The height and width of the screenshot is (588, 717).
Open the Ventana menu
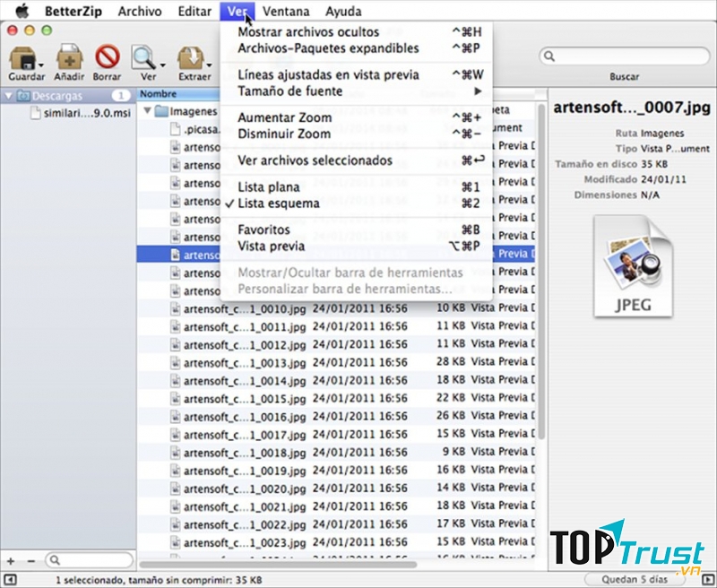point(286,11)
